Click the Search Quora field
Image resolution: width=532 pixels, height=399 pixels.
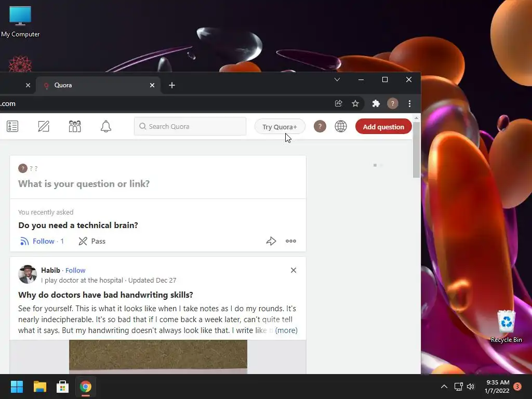pyautogui.click(x=190, y=126)
